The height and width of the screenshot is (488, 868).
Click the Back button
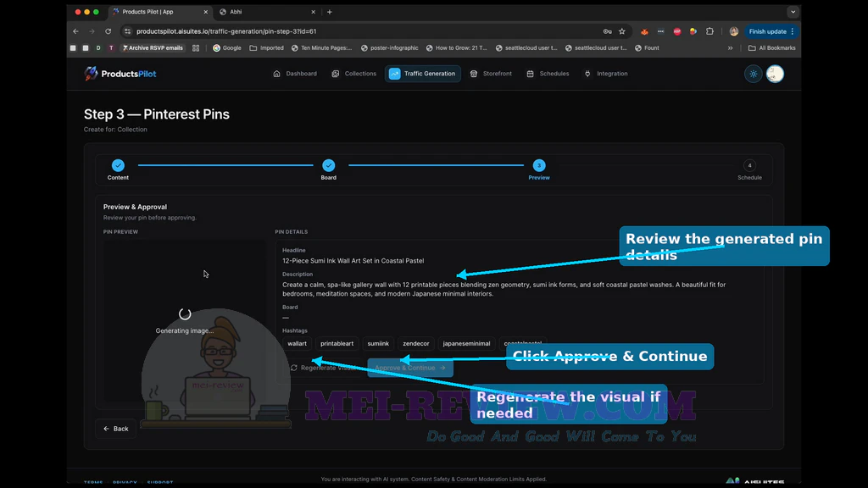pyautogui.click(x=115, y=428)
